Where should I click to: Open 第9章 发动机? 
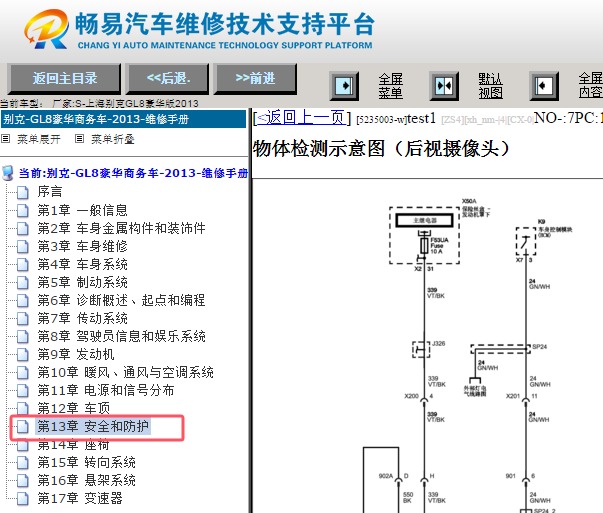click(76, 354)
